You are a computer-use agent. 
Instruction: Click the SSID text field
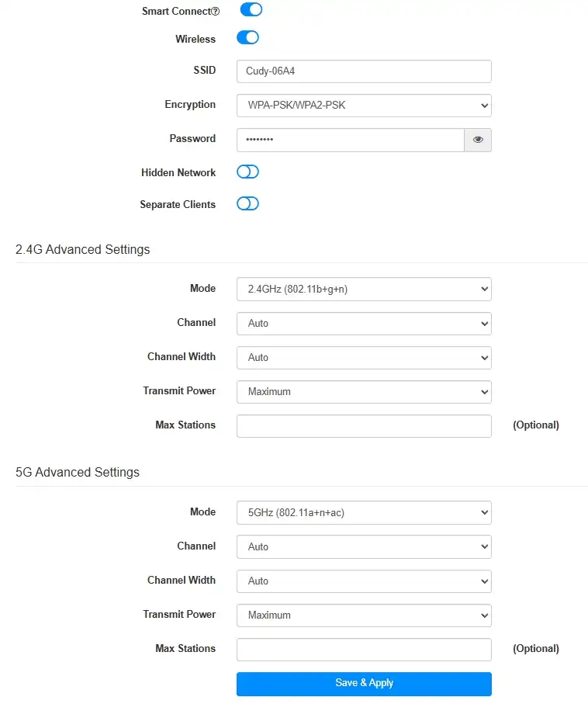pos(364,71)
